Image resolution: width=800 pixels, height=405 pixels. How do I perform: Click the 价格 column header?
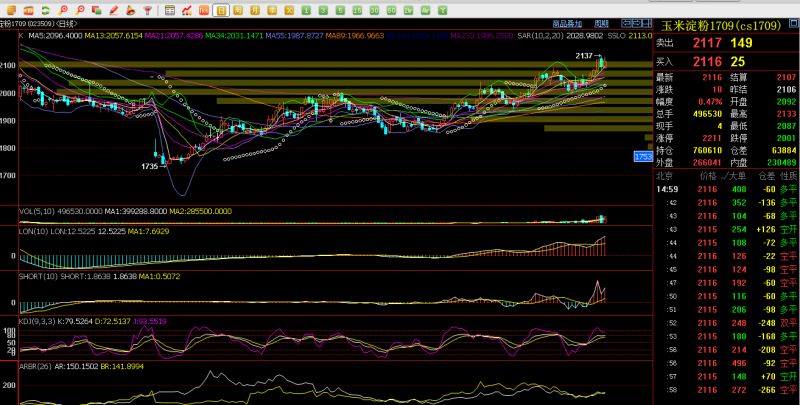(x=708, y=176)
